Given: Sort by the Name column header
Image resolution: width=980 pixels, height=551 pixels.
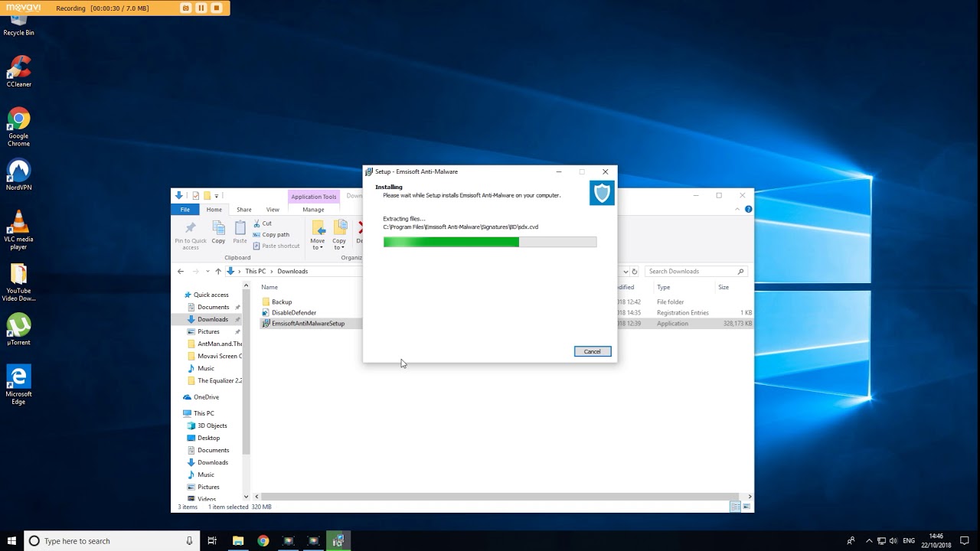Looking at the screenshot, I should (x=269, y=287).
